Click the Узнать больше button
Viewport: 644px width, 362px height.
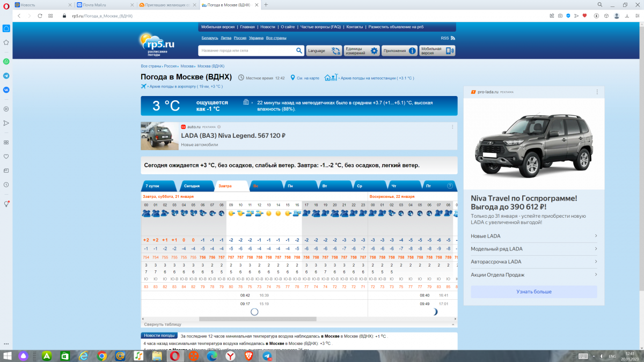pyautogui.click(x=534, y=292)
